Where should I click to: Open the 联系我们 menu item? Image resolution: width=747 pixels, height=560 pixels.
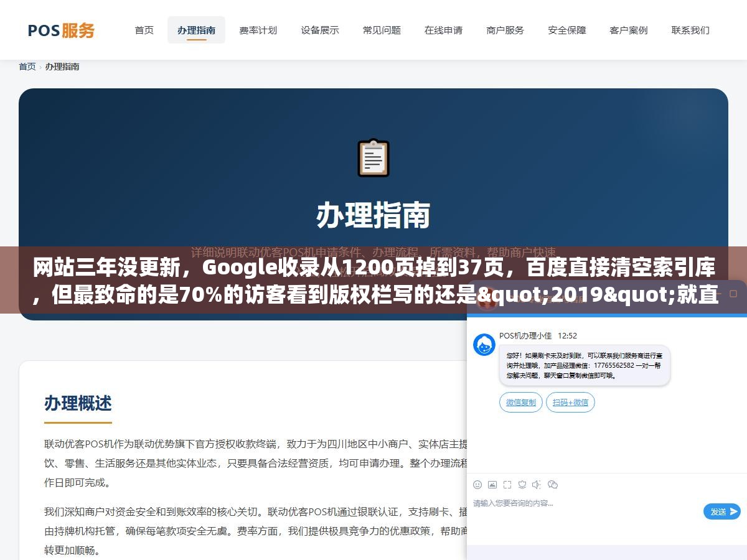(x=690, y=30)
